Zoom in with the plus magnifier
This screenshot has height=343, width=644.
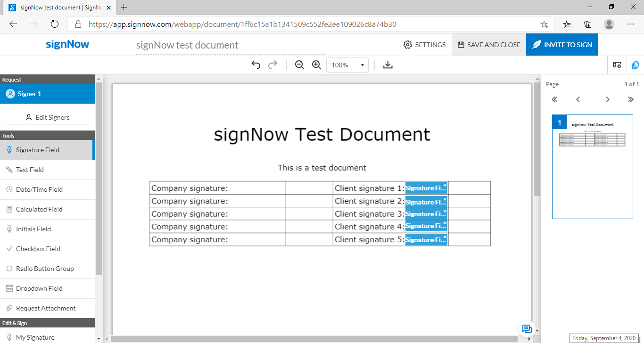pos(316,65)
